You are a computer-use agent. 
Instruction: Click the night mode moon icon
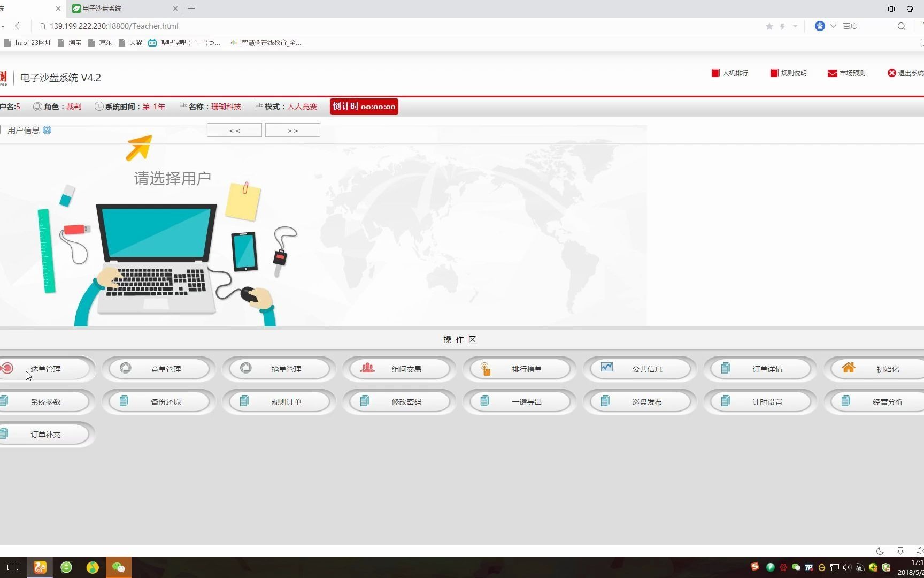click(880, 551)
